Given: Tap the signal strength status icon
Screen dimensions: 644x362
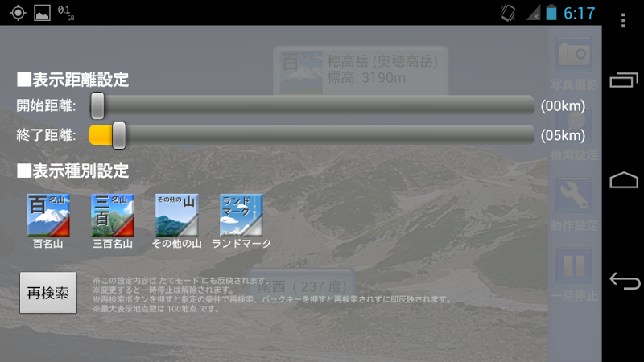Looking at the screenshot, I should [x=534, y=13].
